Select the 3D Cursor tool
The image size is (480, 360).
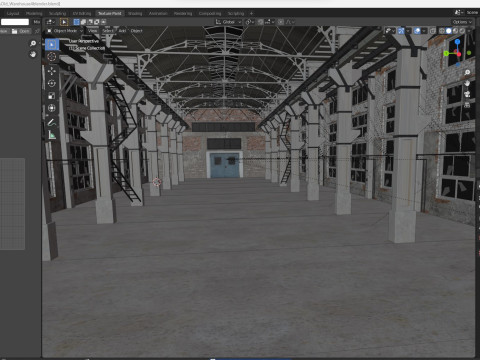pos(51,57)
